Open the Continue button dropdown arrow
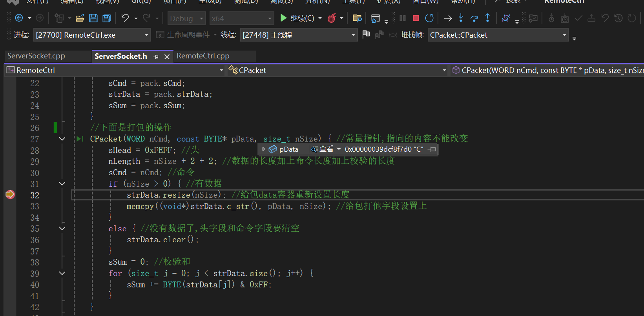The height and width of the screenshot is (316, 644). click(x=320, y=18)
